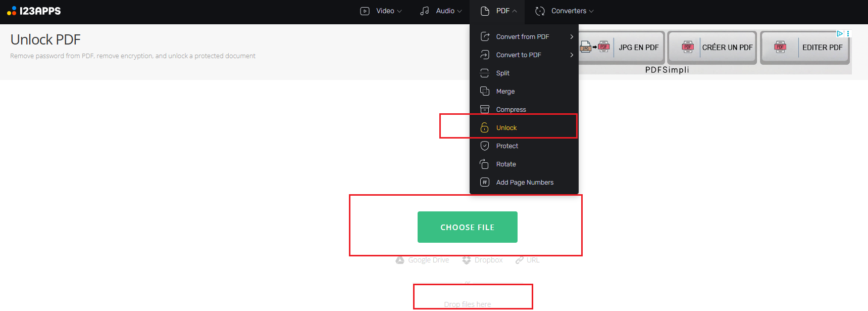Choose Rotate in the PDF menu
The image size is (868, 311).
(x=524, y=164)
